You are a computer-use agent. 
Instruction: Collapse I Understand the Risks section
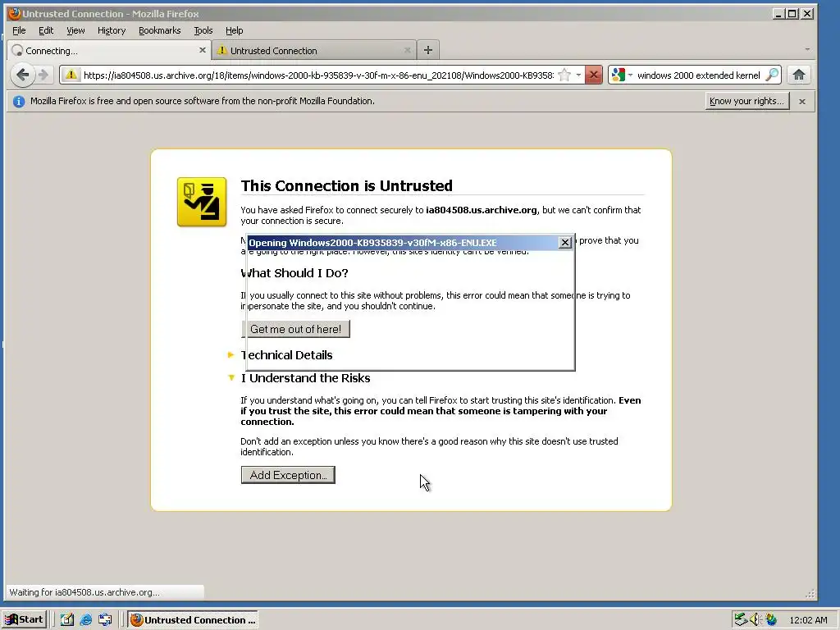point(231,377)
